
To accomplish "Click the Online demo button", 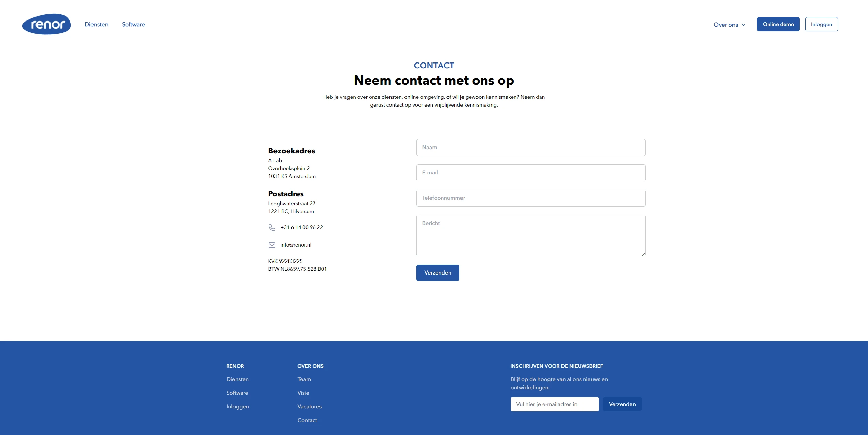I will (x=778, y=24).
